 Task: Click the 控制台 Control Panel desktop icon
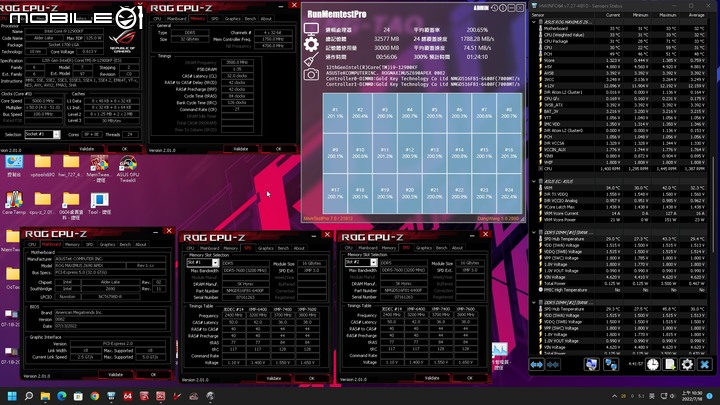14,166
